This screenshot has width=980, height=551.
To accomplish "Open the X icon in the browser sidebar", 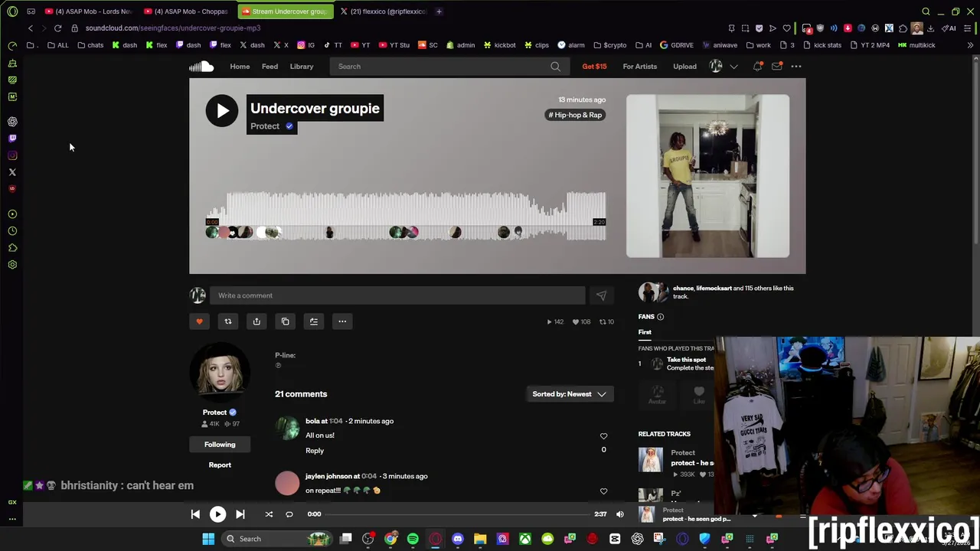I will pyautogui.click(x=12, y=172).
